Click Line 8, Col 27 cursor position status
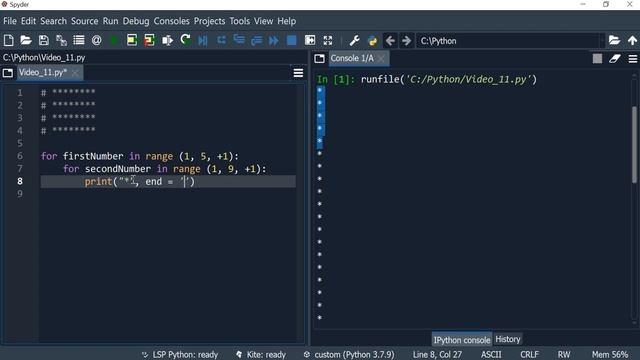Image resolution: width=640 pixels, height=360 pixels. [437, 355]
